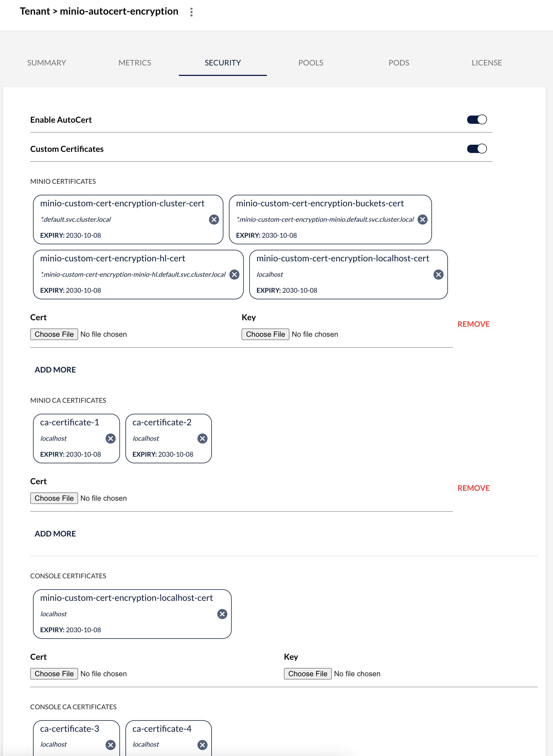
Task: Remove the buckets-cert MinIO certificate
Action: (x=422, y=220)
